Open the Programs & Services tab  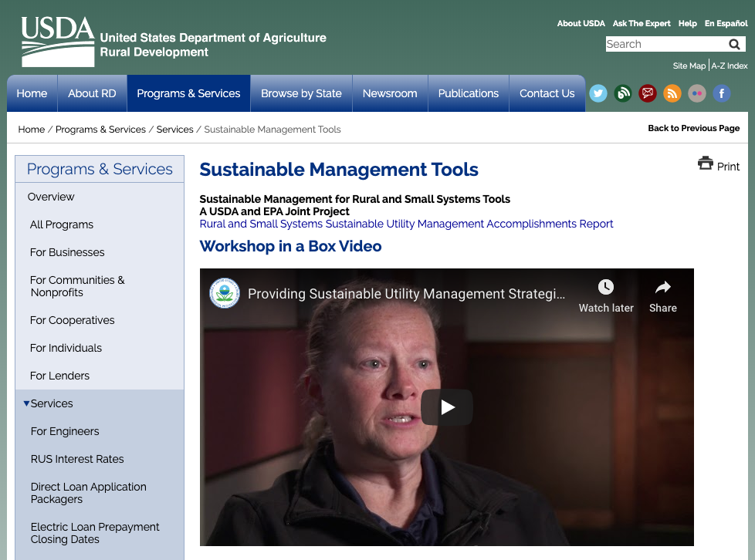tap(188, 93)
